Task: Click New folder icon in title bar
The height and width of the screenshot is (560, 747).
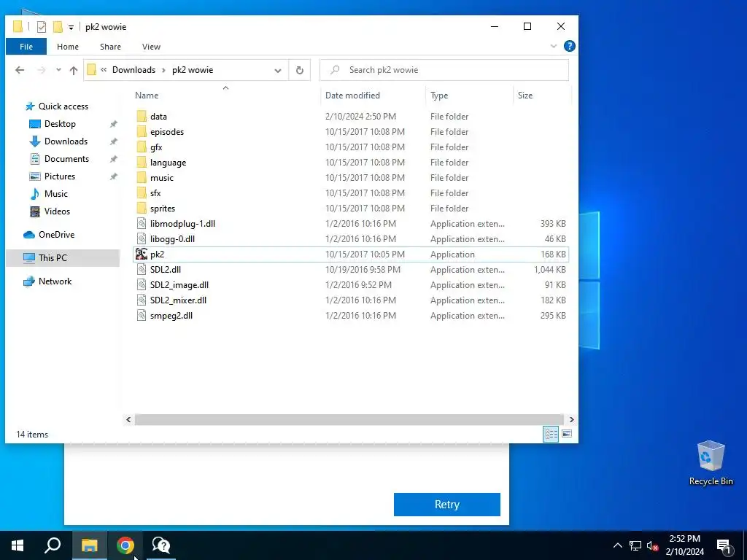Action: pos(58,27)
